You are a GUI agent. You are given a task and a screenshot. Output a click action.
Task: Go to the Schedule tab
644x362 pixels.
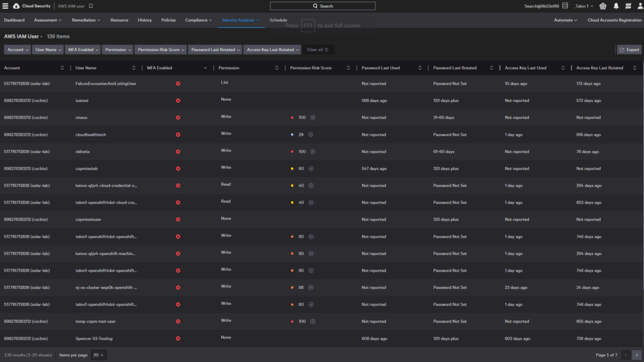tap(278, 20)
